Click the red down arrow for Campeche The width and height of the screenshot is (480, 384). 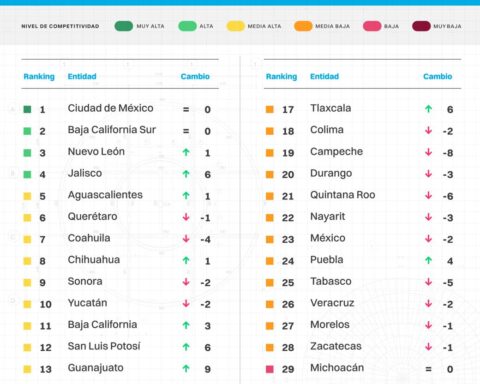[x=428, y=152]
